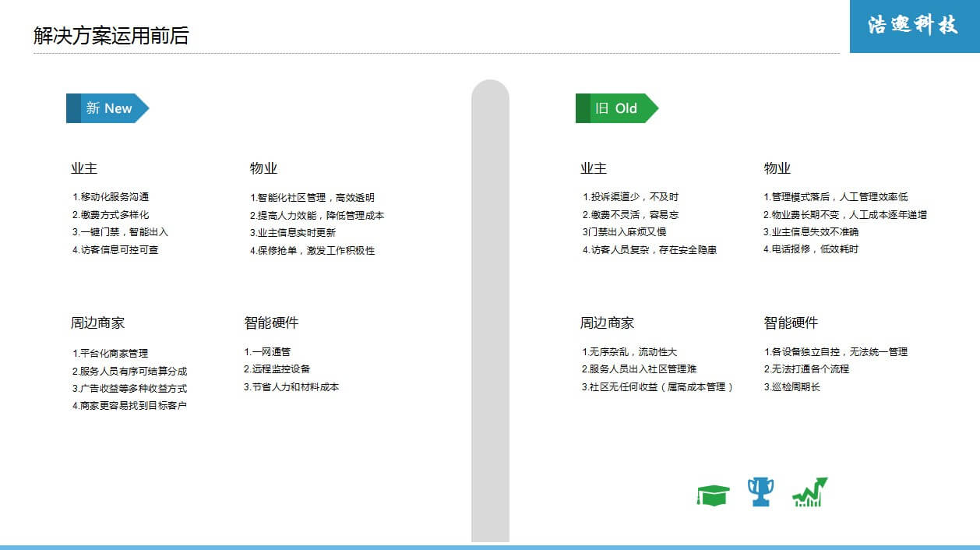Click the 浩邈科技 logo in the corner
Image resolution: width=980 pixels, height=550 pixels.
point(914,26)
